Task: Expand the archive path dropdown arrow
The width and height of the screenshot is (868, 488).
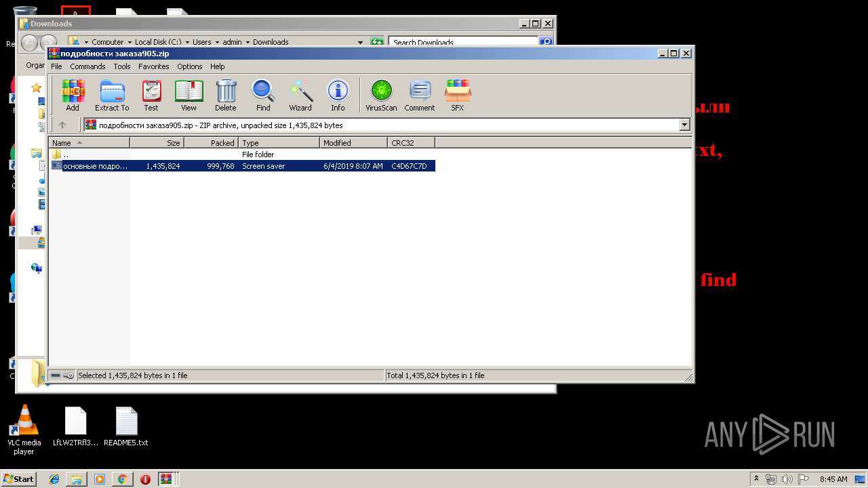Action: click(x=684, y=125)
